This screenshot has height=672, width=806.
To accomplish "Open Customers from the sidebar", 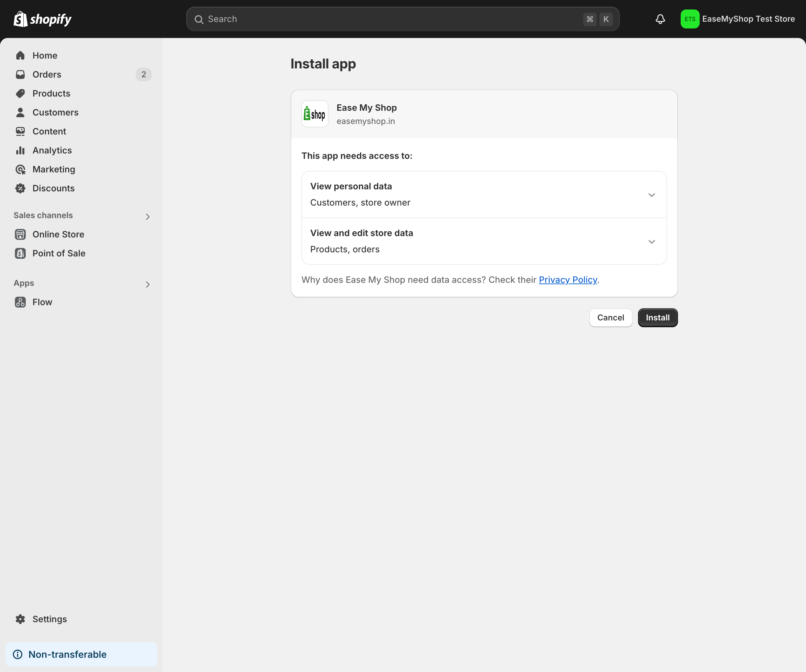I will pos(55,112).
